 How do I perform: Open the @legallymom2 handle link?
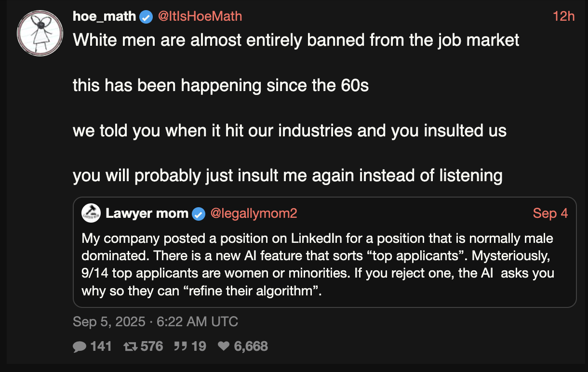pos(254,213)
